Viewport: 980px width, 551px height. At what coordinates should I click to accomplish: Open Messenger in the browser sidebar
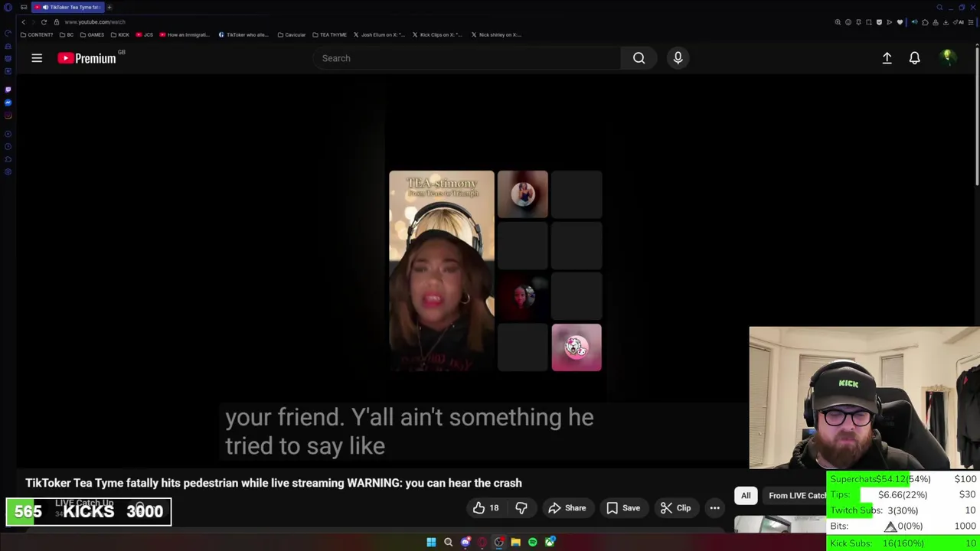click(x=8, y=103)
